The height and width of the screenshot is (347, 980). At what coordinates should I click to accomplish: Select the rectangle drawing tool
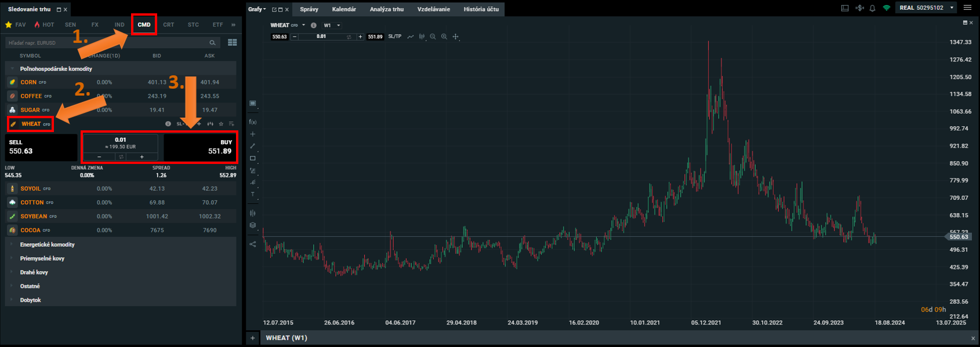(x=253, y=158)
